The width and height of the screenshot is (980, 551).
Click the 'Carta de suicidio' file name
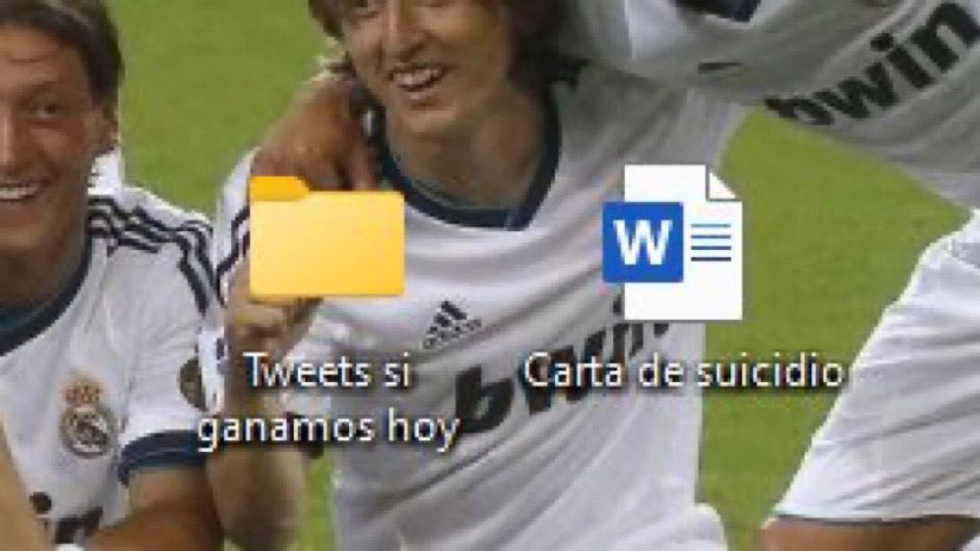tap(684, 372)
